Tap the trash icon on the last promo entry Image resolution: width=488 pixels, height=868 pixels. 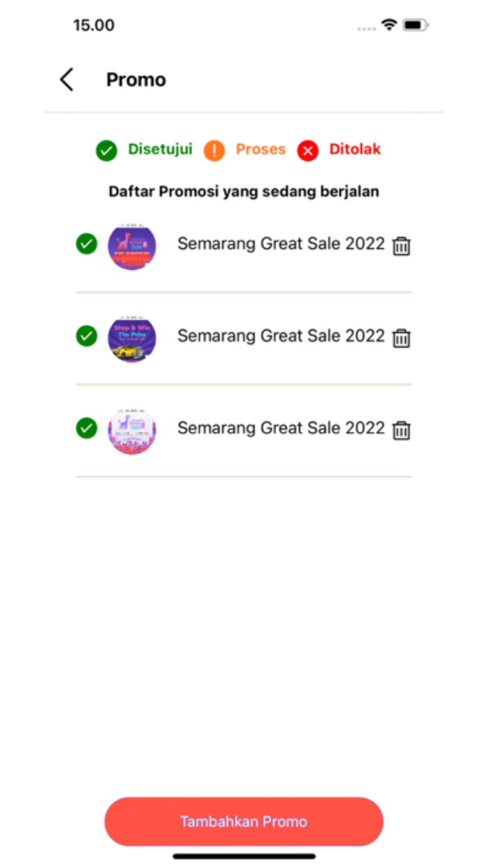401,431
